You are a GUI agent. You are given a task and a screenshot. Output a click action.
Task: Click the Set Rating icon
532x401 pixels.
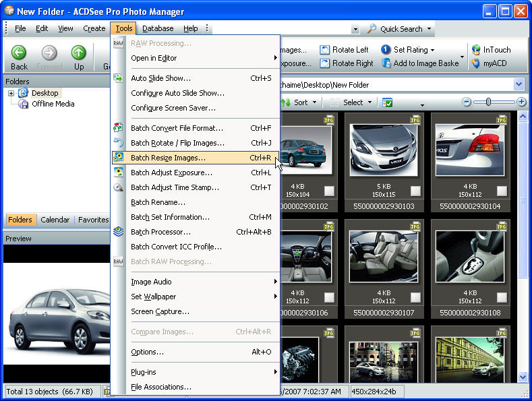(x=386, y=50)
